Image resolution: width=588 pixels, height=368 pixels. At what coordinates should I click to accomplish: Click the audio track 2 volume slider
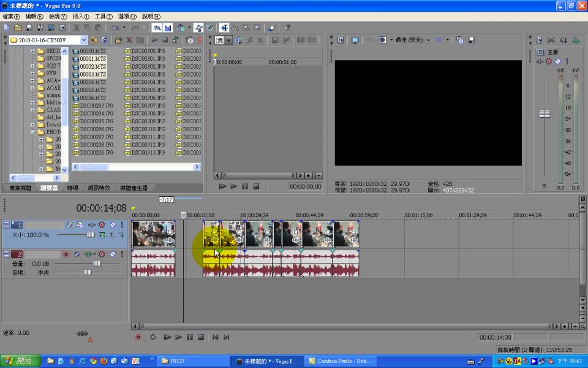(x=96, y=263)
